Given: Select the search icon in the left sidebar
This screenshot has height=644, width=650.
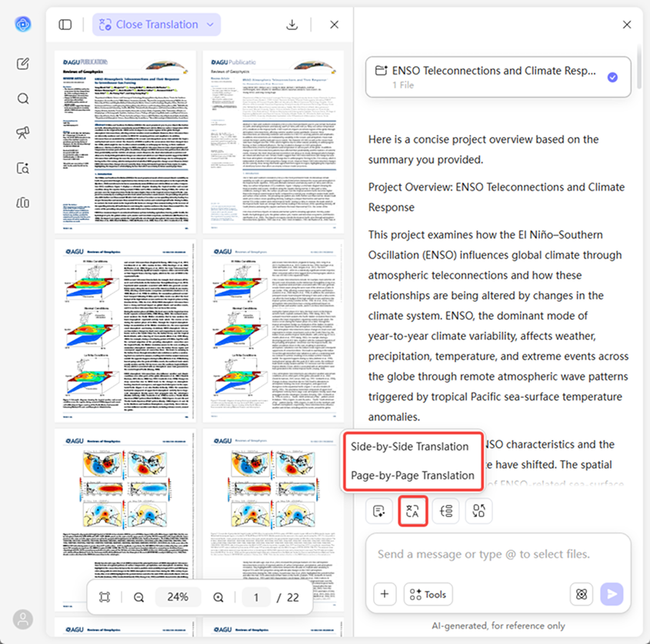Looking at the screenshot, I should 22,98.
